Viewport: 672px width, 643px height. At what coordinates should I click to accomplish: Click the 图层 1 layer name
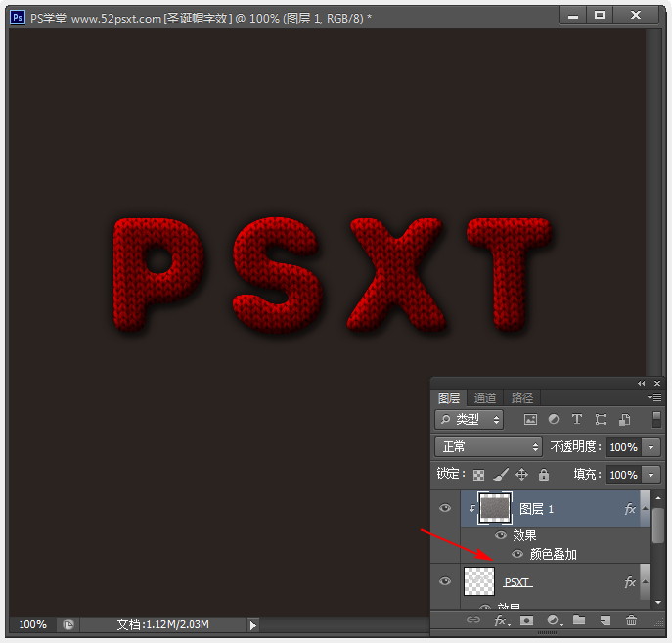(x=537, y=509)
